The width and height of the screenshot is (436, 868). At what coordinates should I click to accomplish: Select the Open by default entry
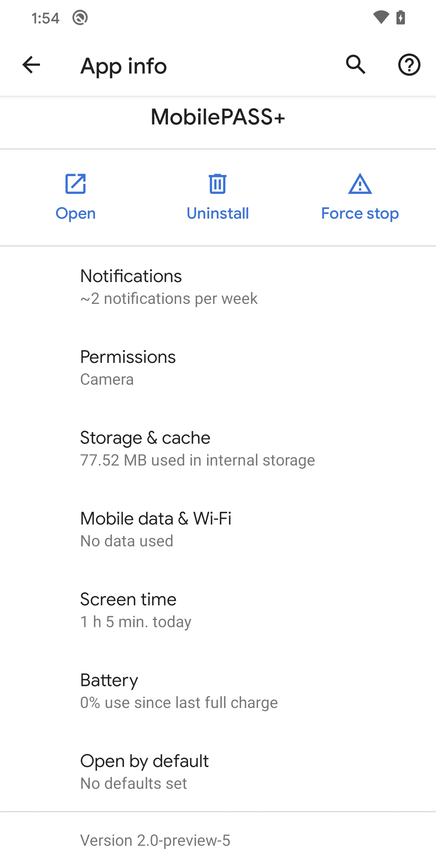tap(218, 771)
